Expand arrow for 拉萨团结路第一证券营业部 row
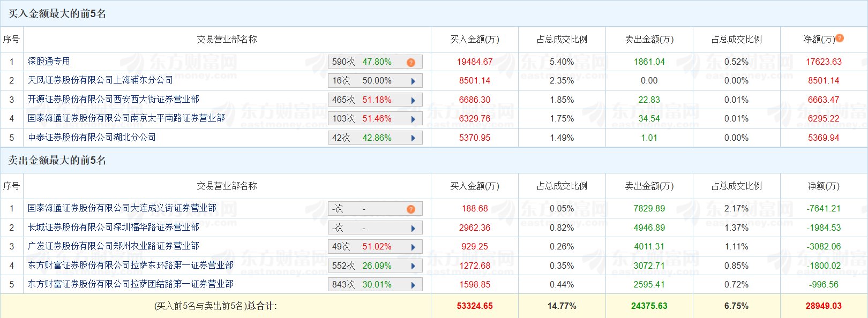The width and height of the screenshot is (868, 318). [413, 285]
